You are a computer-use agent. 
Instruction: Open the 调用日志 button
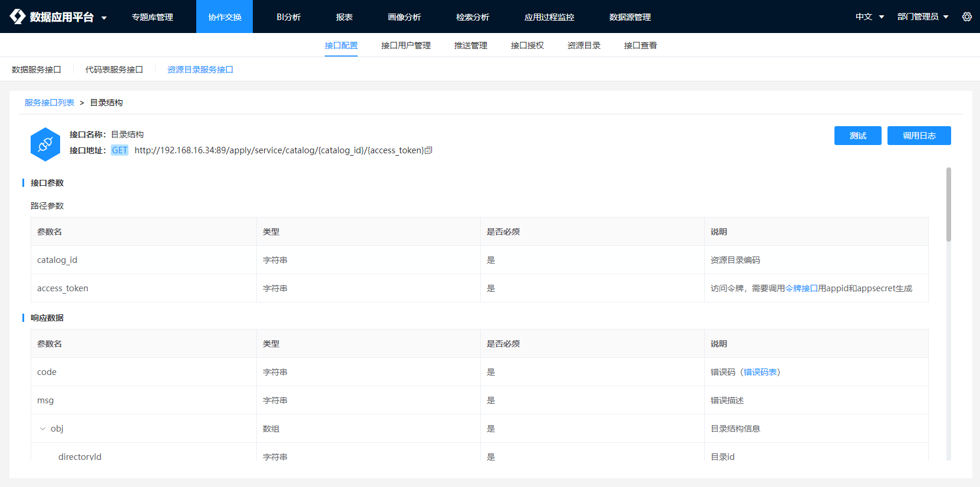coord(919,136)
